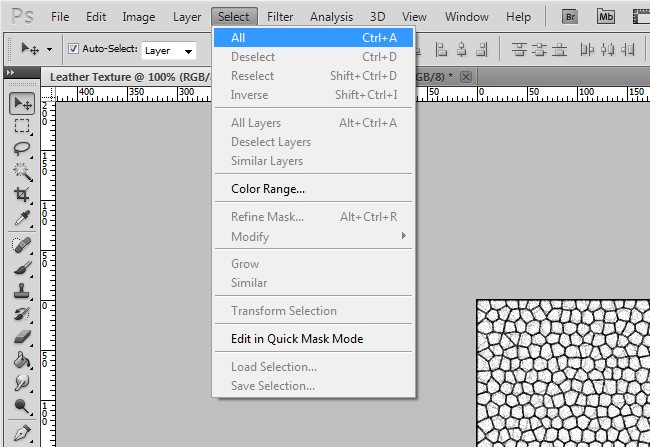Launch Adobe Bridge from Br icon
The width and height of the screenshot is (650, 447).
[x=571, y=16]
